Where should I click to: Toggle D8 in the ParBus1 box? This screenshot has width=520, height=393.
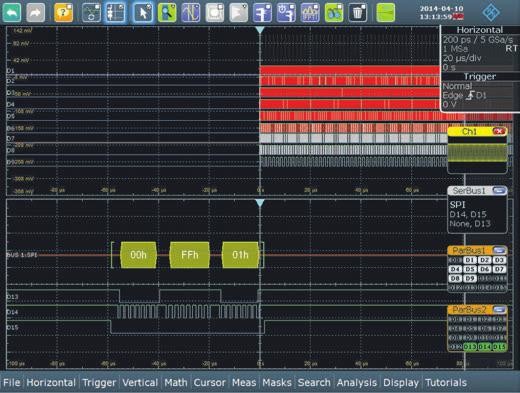point(455,278)
